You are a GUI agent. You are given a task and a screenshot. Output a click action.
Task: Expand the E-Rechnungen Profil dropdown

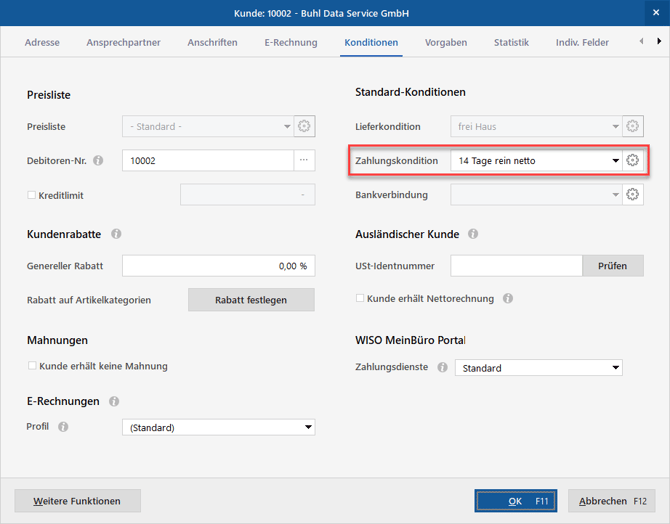pos(308,427)
